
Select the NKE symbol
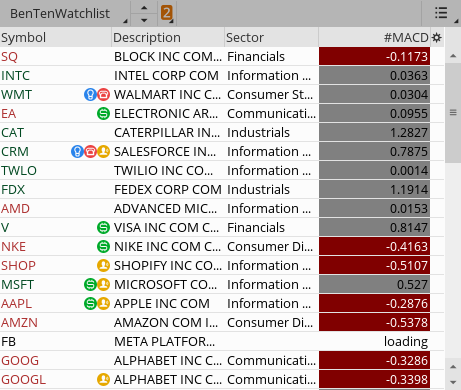13,247
